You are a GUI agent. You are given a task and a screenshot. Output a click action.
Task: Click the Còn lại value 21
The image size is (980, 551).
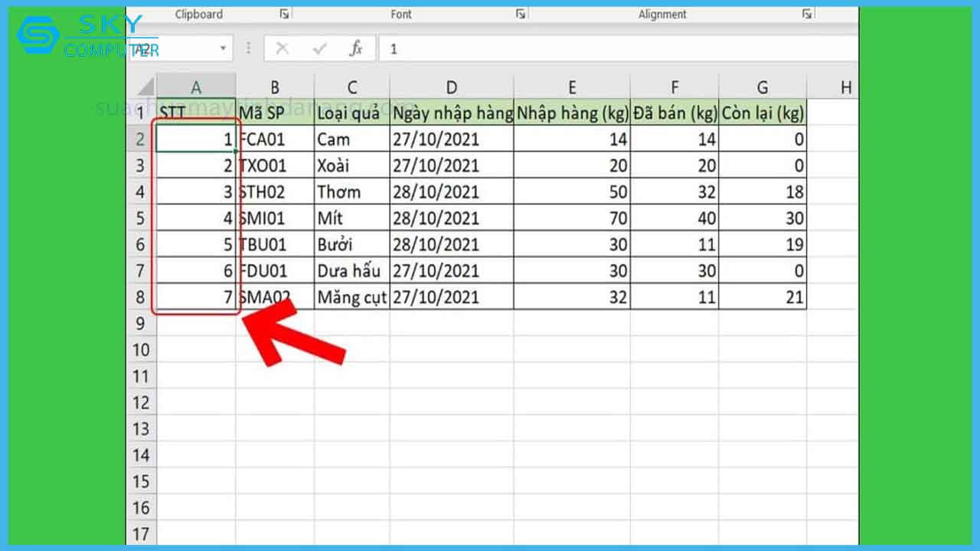[x=763, y=297]
